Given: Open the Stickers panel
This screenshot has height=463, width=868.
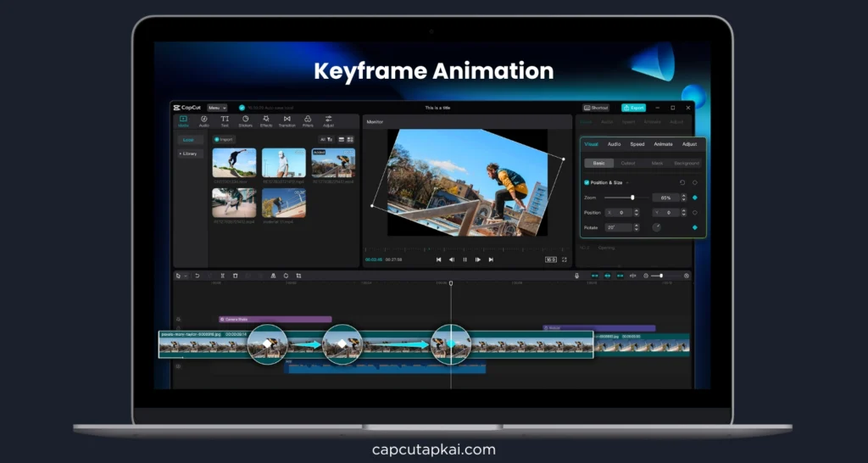Looking at the screenshot, I should pos(245,120).
